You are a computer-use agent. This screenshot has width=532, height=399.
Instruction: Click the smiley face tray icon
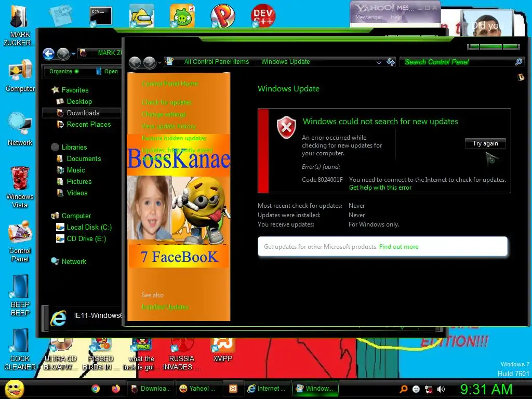(x=416, y=389)
